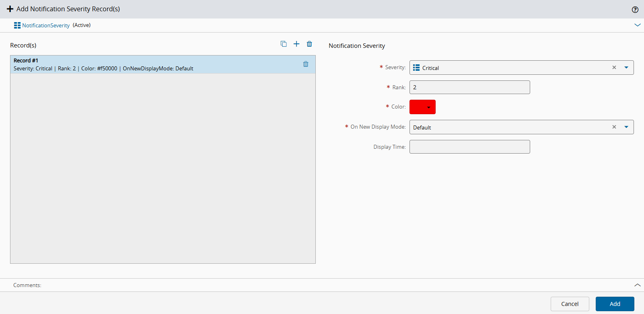Click the Add Notification Severity Record(s) title
Screen dimensions: 644x314
coord(68,9)
